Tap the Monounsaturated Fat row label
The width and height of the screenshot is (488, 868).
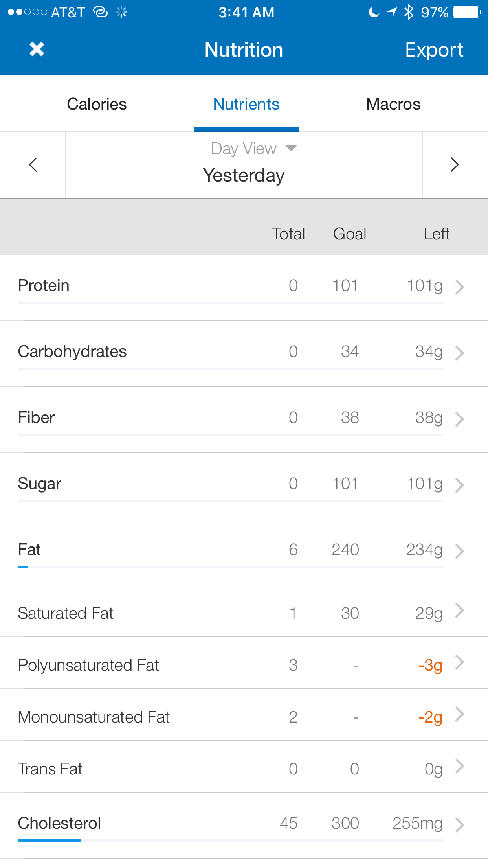click(94, 717)
